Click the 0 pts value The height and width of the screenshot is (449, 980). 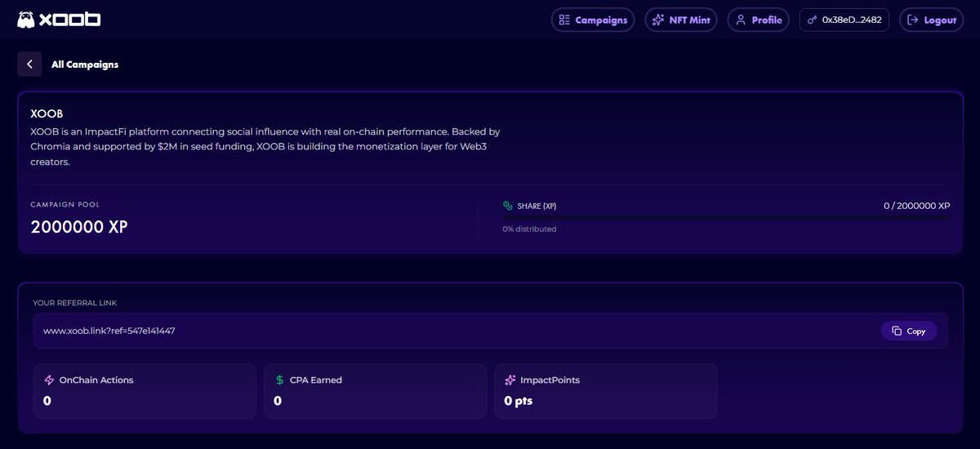(x=518, y=401)
